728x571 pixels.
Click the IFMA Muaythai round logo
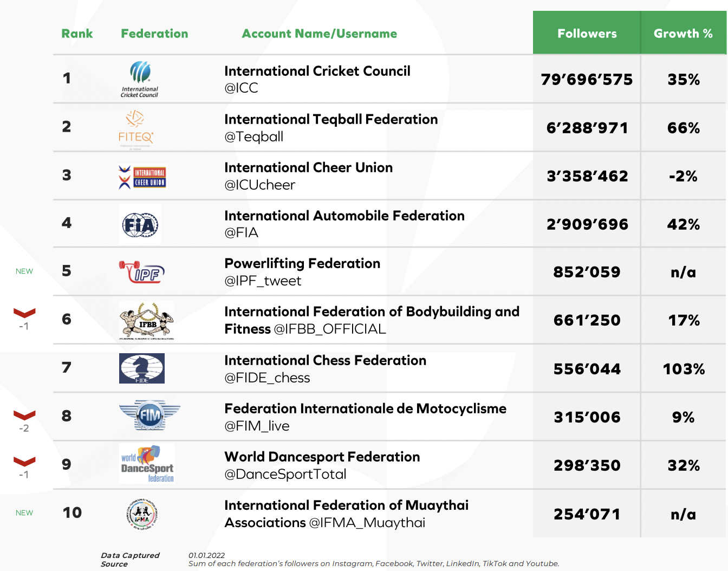pyautogui.click(x=142, y=514)
